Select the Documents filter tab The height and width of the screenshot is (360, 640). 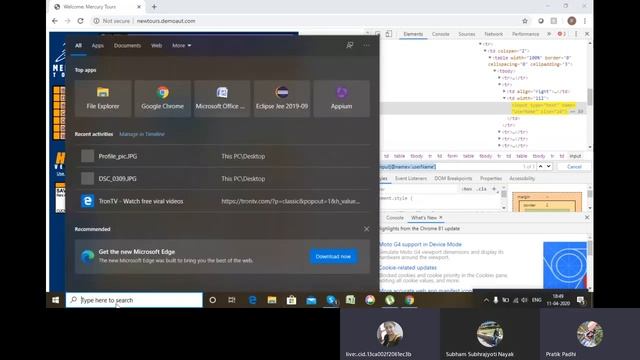127,45
